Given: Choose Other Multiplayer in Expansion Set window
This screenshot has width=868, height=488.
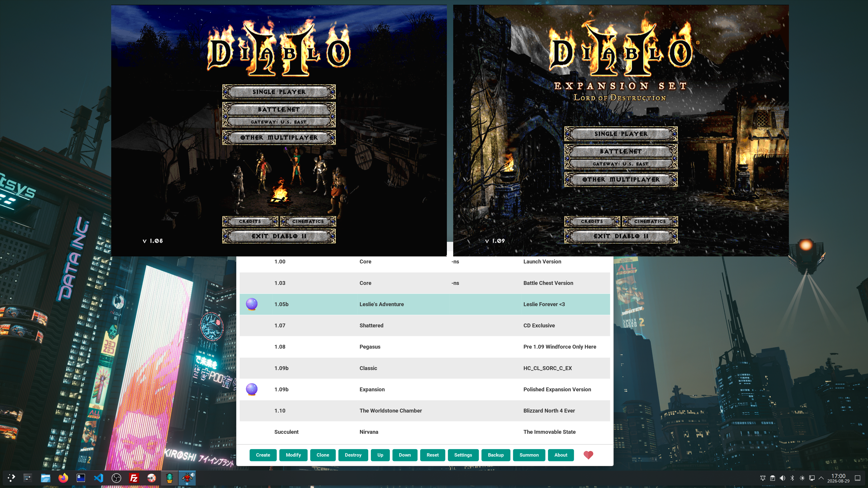Looking at the screenshot, I should 621,180.
